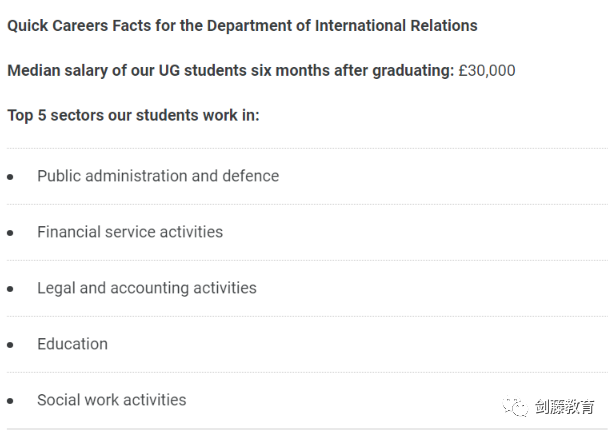Screen dimensions: 614x434
Task: Click the WeChat logo icon in watermark
Action: [x=515, y=407]
